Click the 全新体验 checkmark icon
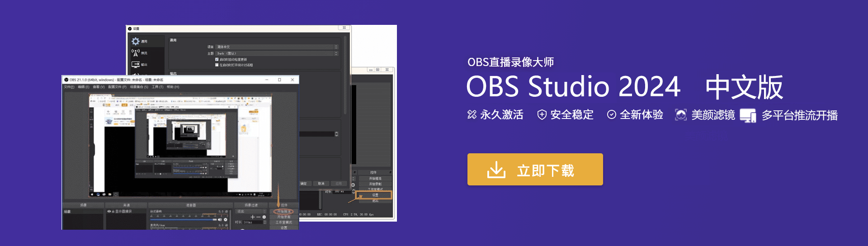Screen dimensions: 868x246 611,115
